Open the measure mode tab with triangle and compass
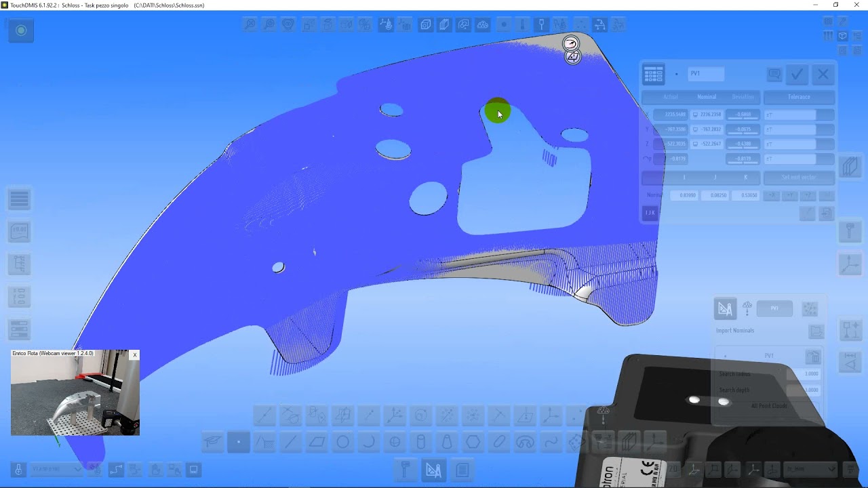 [433, 470]
